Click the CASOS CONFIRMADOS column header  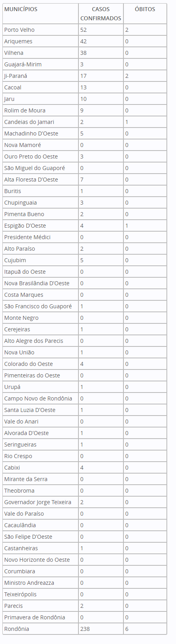coord(101,14)
